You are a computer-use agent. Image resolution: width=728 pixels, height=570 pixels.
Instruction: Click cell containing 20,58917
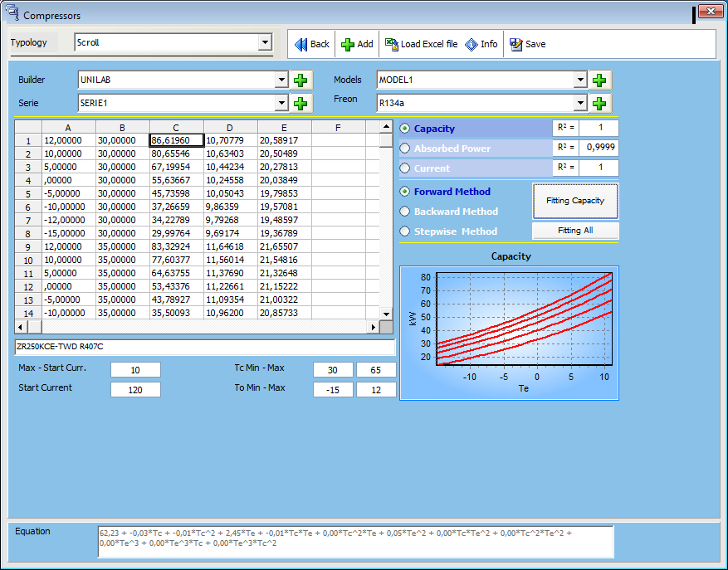click(284, 140)
